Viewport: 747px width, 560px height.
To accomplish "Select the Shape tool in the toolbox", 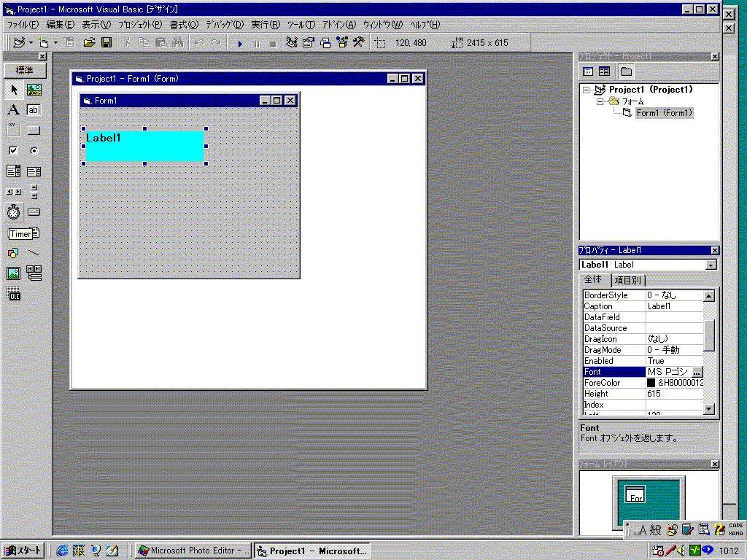I will (14, 253).
